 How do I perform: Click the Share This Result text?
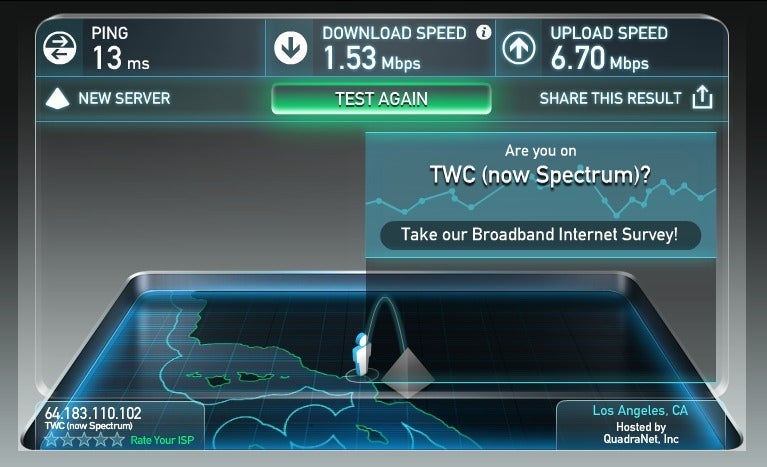tap(610, 98)
